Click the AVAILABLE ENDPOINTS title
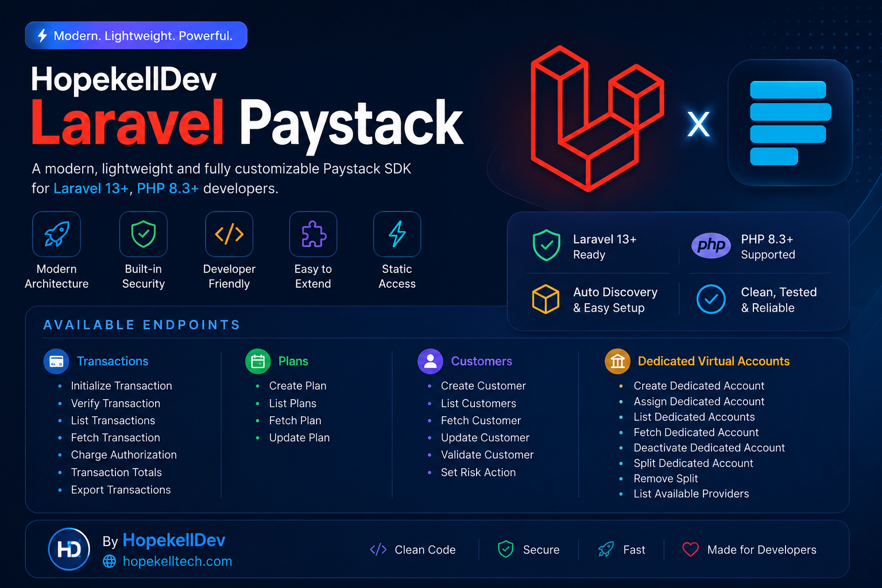Viewport: 882px width, 588px height. coord(142,325)
